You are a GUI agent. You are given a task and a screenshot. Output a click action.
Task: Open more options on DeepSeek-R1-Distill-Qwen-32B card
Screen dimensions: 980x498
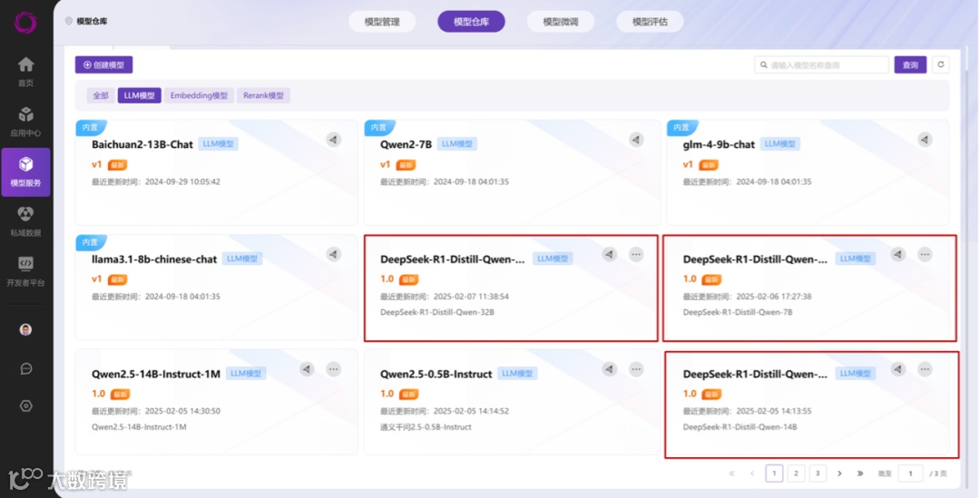[636, 254]
